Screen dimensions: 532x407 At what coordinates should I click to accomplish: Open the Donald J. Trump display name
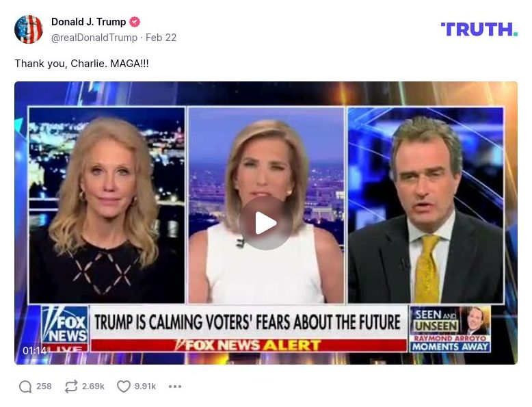click(89, 22)
